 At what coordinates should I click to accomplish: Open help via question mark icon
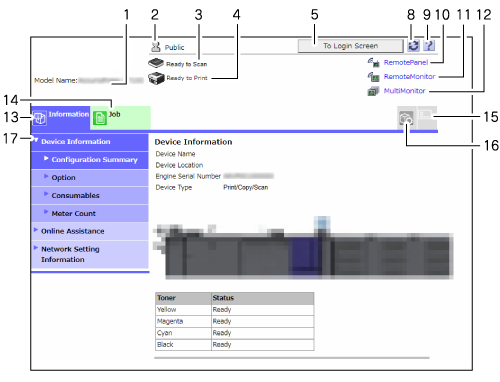coord(429,45)
